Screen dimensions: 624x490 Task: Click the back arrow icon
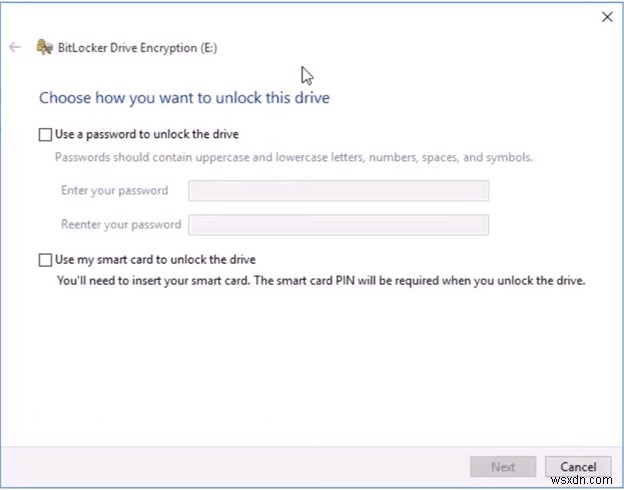click(x=15, y=47)
